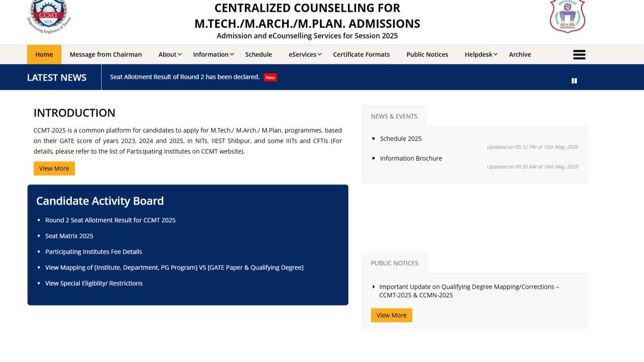Viewport: 644px width, 362px height.
Task: Open the hamburger navigation menu
Action: point(579,54)
